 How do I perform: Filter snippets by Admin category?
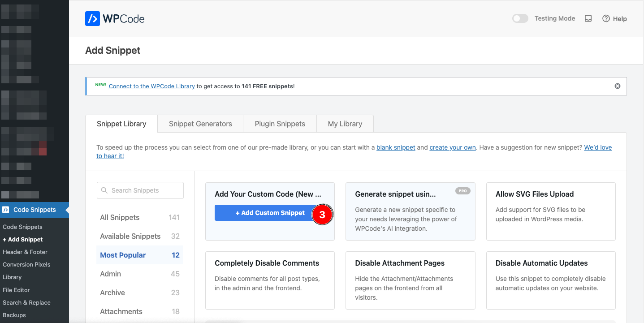pos(140,274)
